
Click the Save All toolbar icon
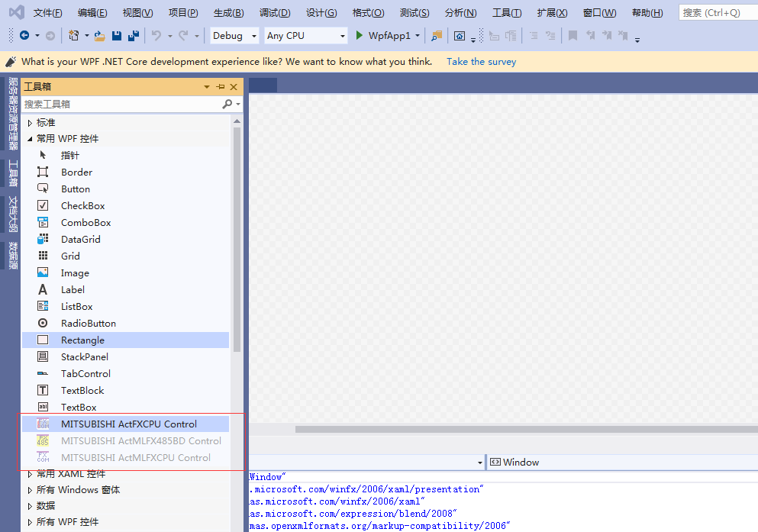pyautogui.click(x=133, y=36)
